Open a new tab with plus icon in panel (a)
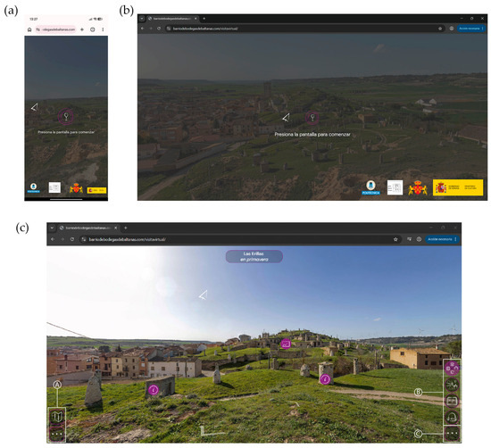Screen dimensions: 491x448 82,29
